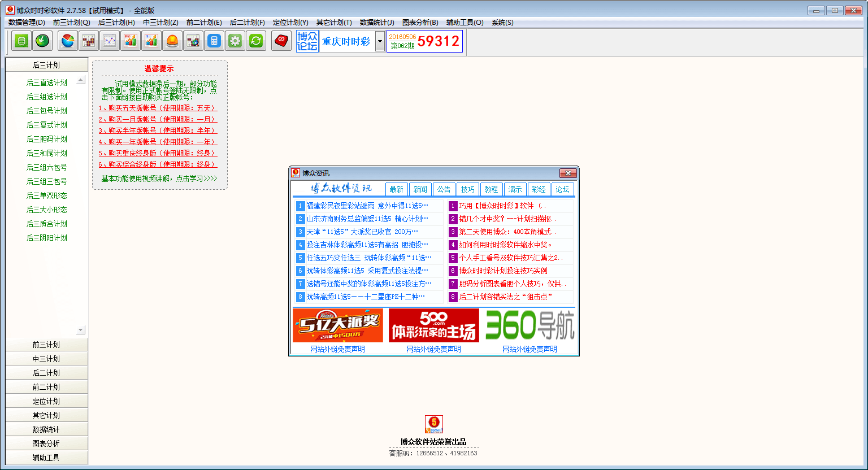Open the blue calculator icon
Image resolution: width=868 pixels, height=470 pixels.
pyautogui.click(x=214, y=41)
